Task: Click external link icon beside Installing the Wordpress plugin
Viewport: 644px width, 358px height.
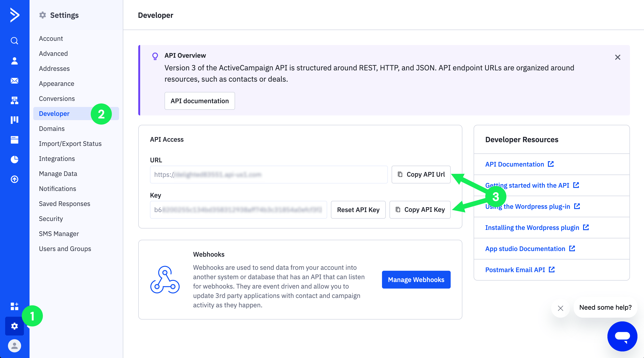Action: 586,227
